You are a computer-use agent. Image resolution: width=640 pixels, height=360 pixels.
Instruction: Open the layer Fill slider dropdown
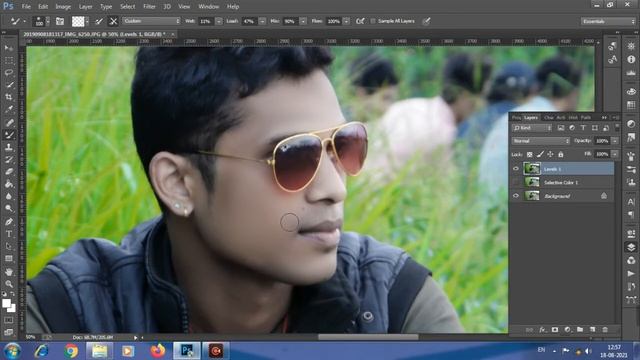point(615,154)
